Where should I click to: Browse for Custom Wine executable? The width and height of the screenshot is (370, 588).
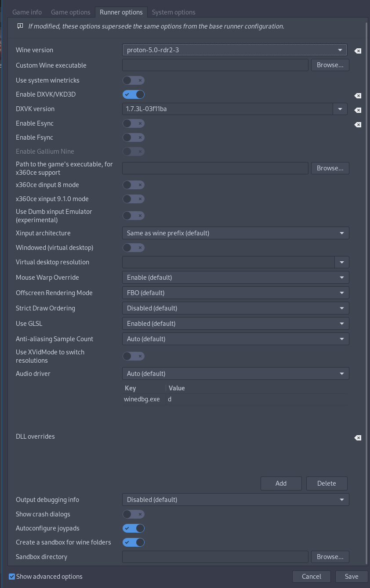pyautogui.click(x=330, y=65)
